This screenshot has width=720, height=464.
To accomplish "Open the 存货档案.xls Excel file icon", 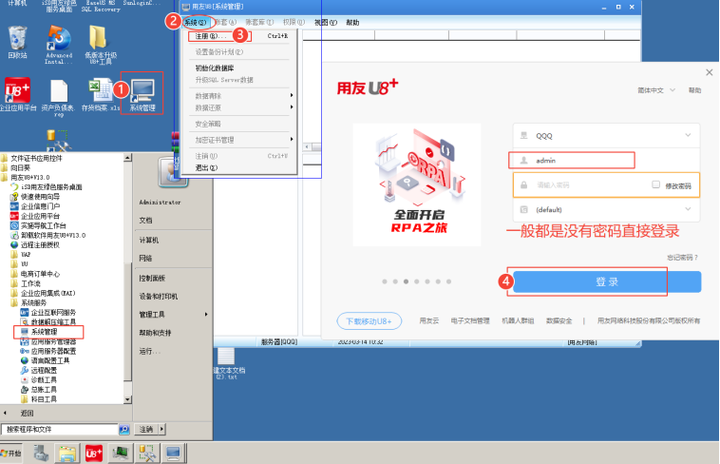I will (x=101, y=95).
